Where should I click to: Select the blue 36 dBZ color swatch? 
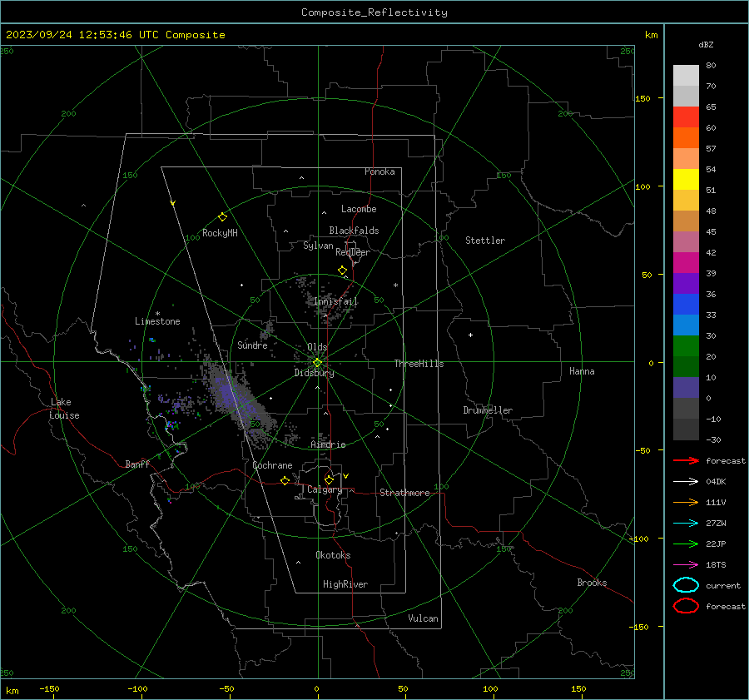point(686,304)
